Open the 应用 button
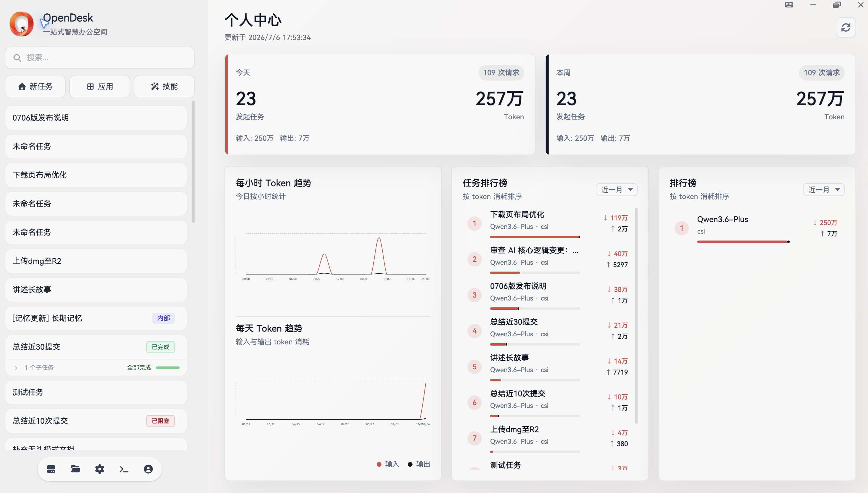The height and width of the screenshot is (493, 868). point(100,86)
